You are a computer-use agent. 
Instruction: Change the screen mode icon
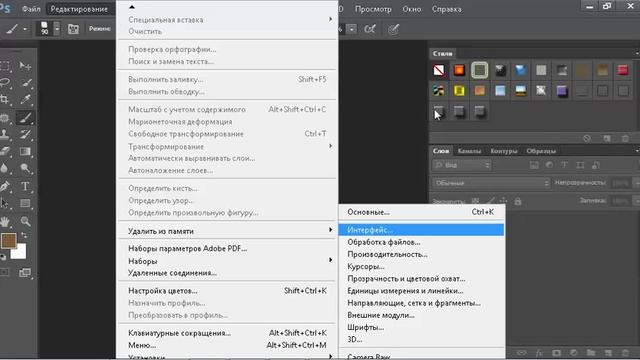click(25, 272)
